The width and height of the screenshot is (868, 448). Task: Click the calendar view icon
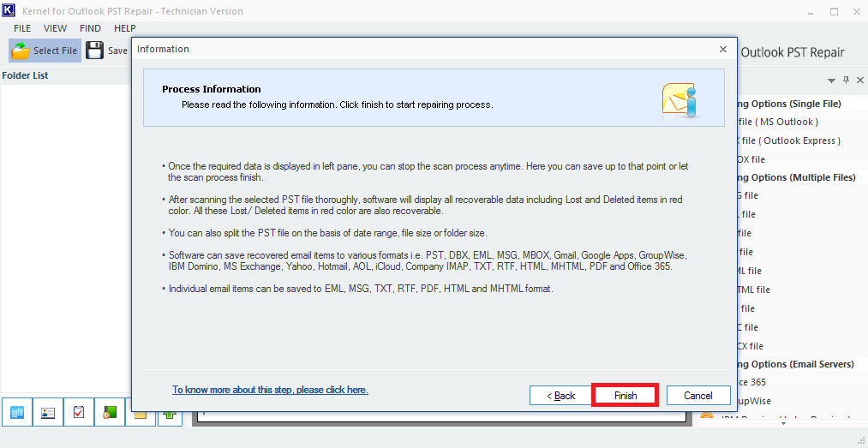click(x=17, y=413)
